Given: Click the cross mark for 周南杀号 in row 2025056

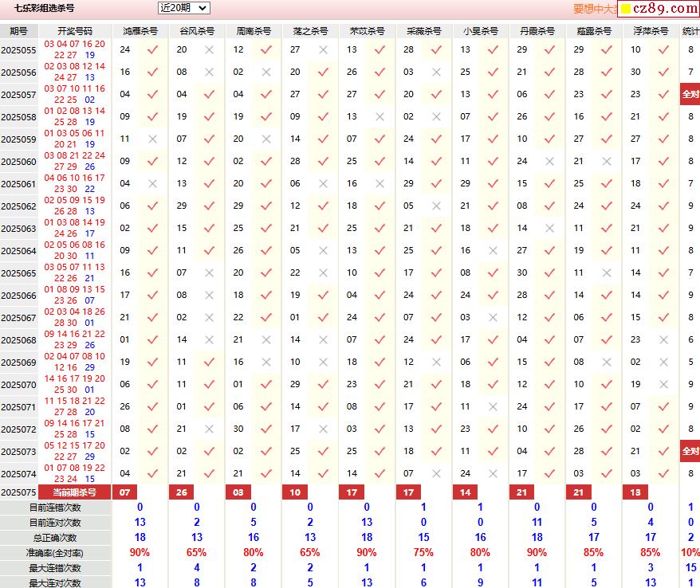Looking at the screenshot, I should coord(266,72).
